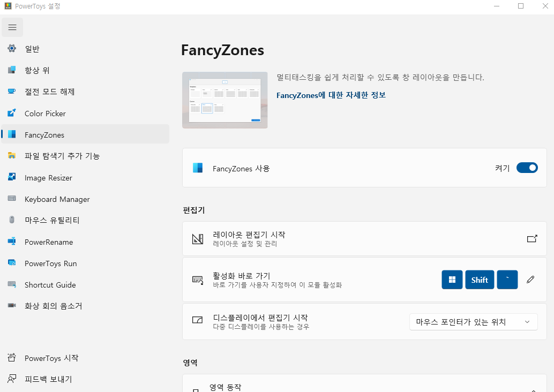Click the Shortcut Guide icon
This screenshot has height=392, width=554.
point(12,284)
